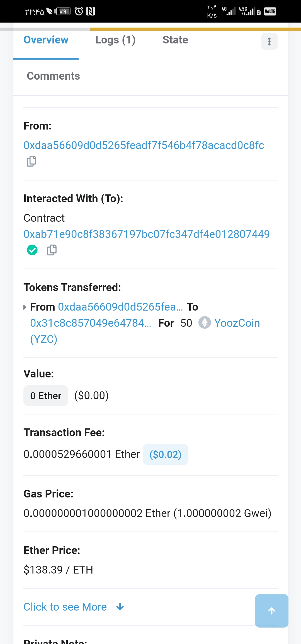Click the YoozCoin token logo icon
The width and height of the screenshot is (301, 644).
[x=205, y=323]
